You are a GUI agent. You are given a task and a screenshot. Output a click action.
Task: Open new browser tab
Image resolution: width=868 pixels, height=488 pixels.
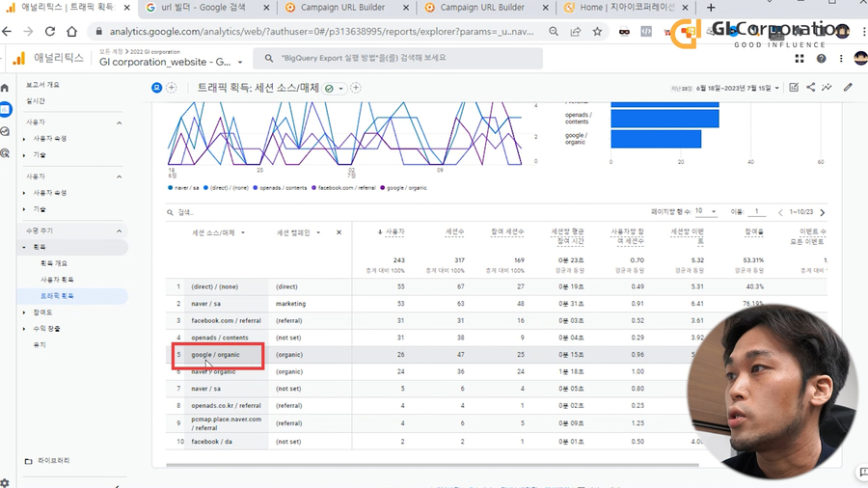[x=711, y=8]
